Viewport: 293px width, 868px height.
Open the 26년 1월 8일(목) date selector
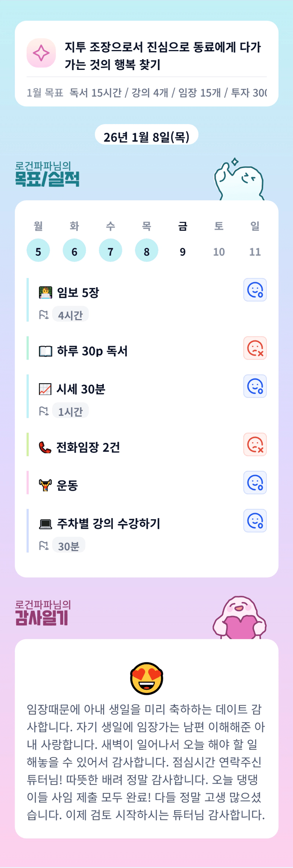(x=146, y=137)
